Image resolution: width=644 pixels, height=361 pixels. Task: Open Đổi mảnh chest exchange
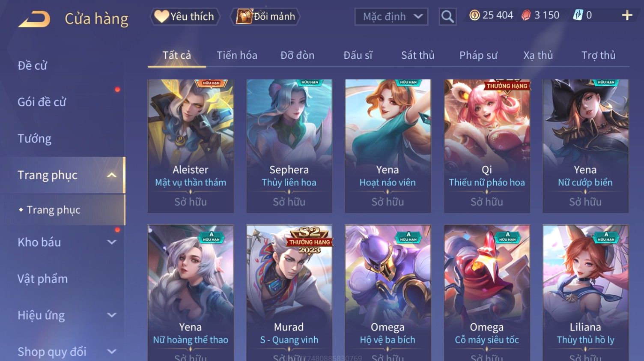point(265,17)
